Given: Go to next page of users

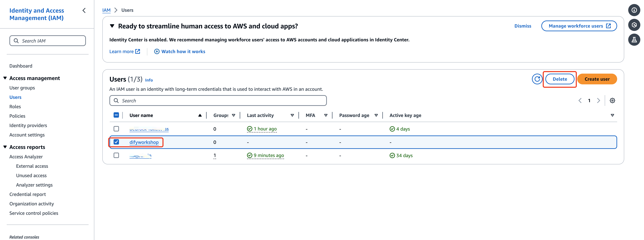Looking at the screenshot, I should click(x=599, y=101).
